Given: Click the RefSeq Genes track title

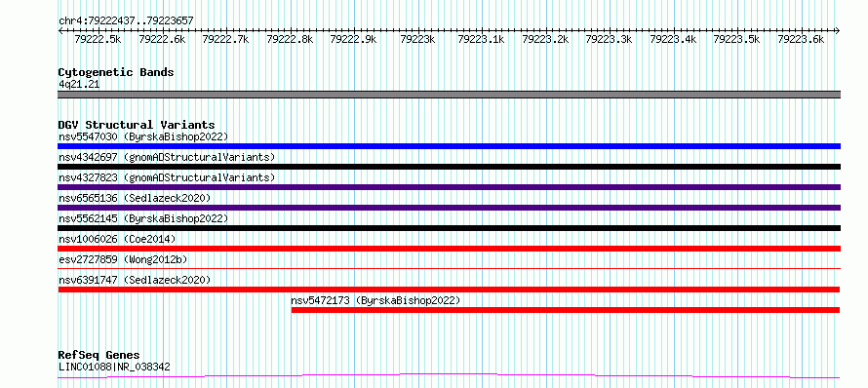Looking at the screenshot, I should 99,355.
